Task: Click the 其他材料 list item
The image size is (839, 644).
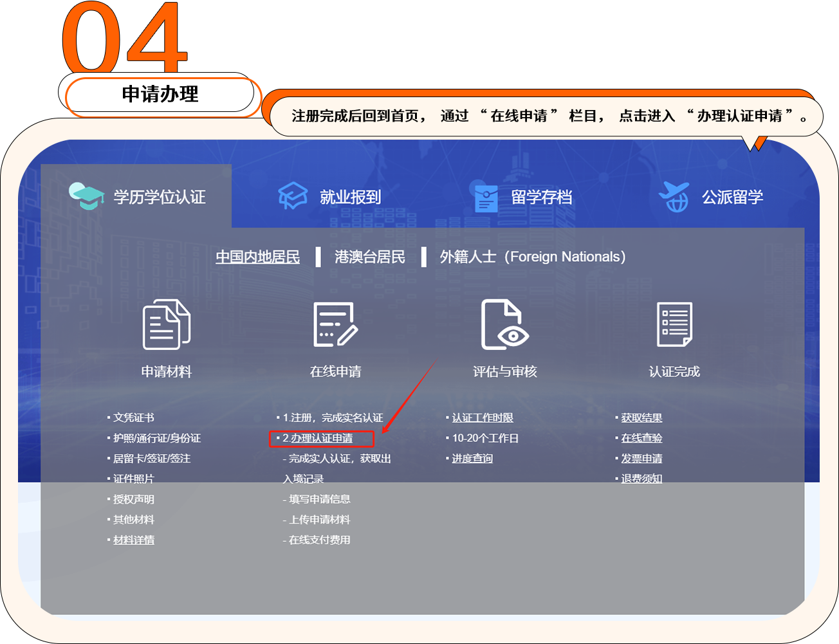Action: point(134,519)
